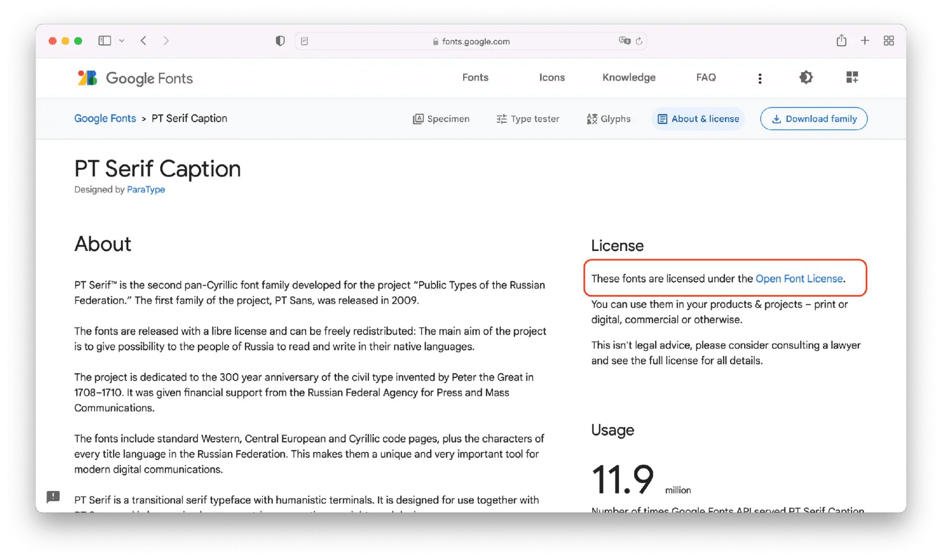942x560 pixels.
Task: Switch to the Specimen tab
Action: (x=441, y=119)
